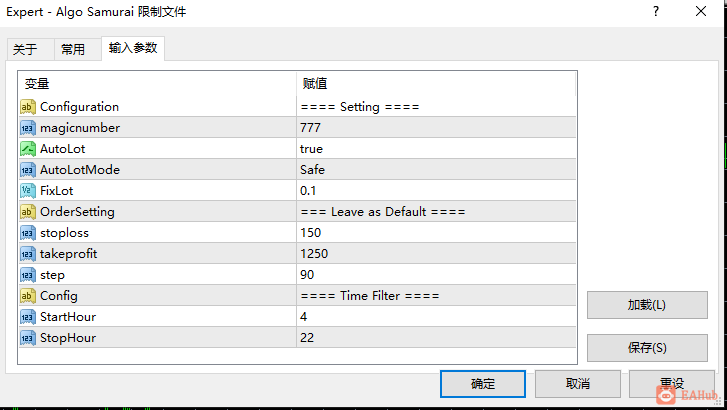Click the Configuration string type icon
The width and height of the screenshot is (727, 410).
tap(28, 107)
